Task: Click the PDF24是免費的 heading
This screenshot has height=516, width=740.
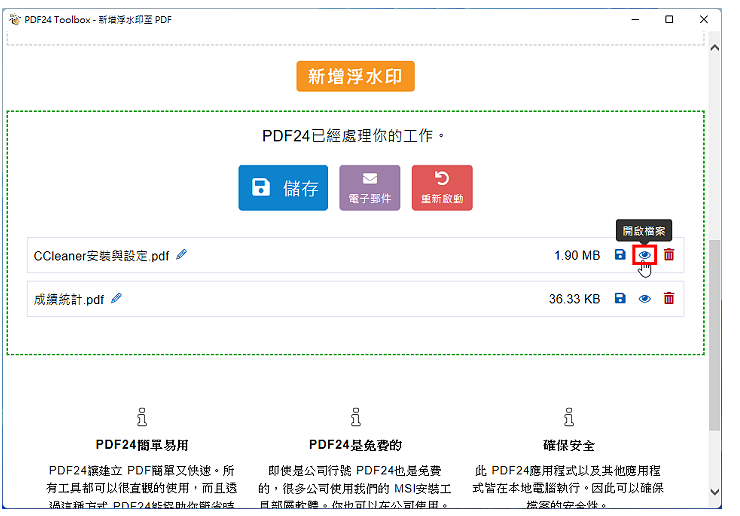Action: 356,445
